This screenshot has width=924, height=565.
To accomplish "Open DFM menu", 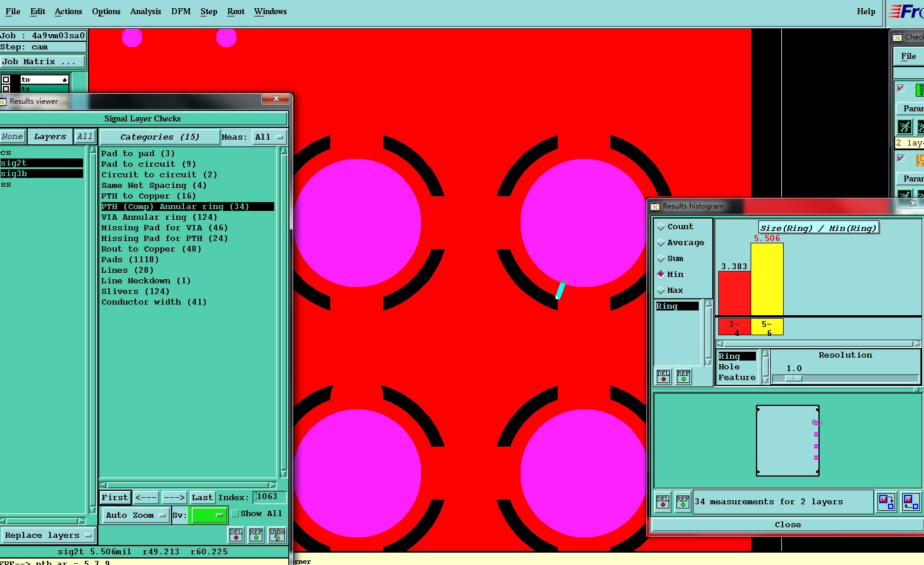I will click(181, 11).
